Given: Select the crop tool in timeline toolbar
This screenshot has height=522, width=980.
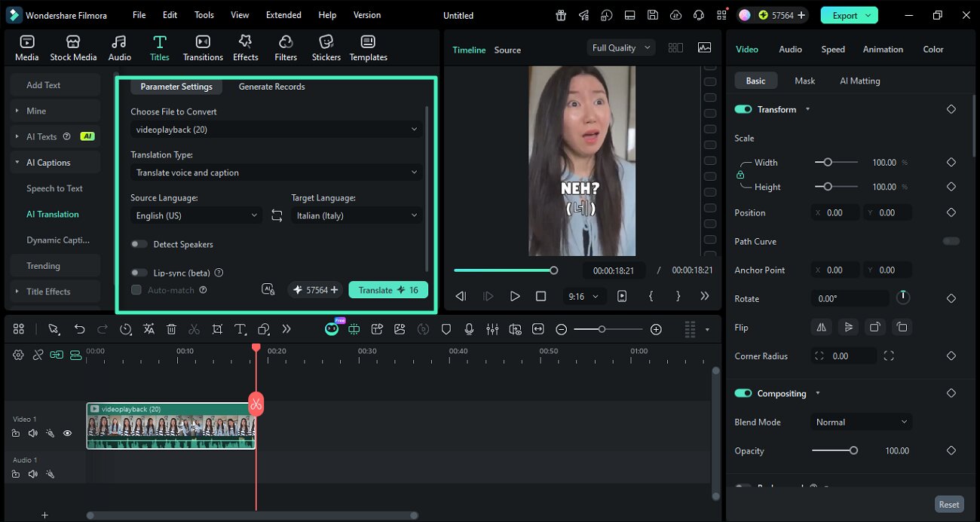Looking at the screenshot, I should point(217,329).
